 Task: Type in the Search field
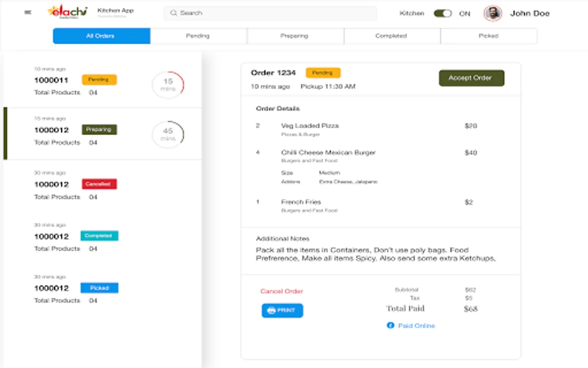click(x=274, y=13)
